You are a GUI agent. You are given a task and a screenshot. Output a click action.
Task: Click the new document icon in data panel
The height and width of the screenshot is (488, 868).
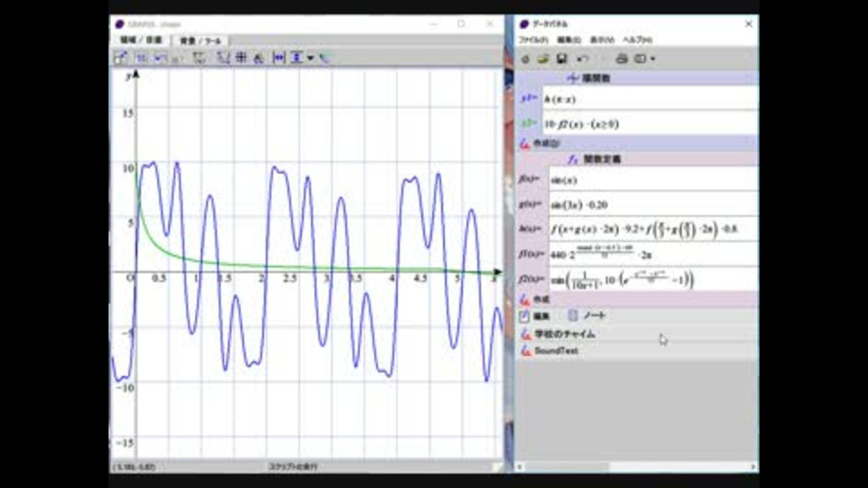tap(525, 59)
